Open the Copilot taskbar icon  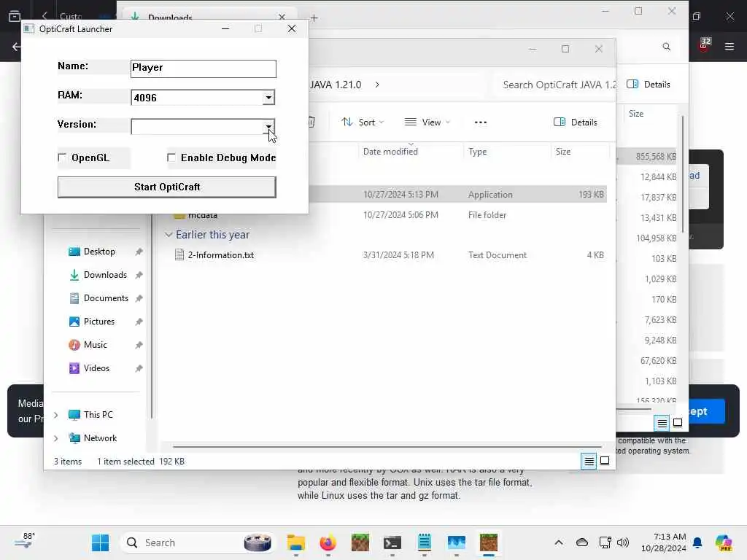(723, 542)
